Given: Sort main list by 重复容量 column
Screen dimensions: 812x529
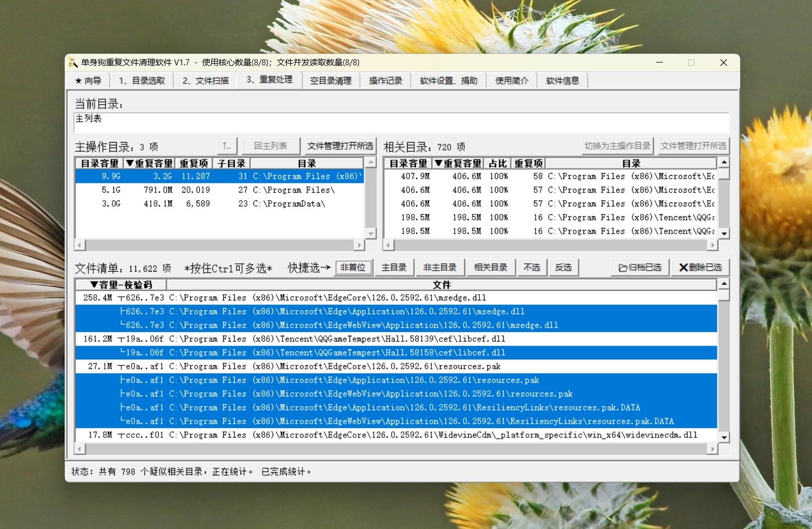Looking at the screenshot, I should pos(149,164).
